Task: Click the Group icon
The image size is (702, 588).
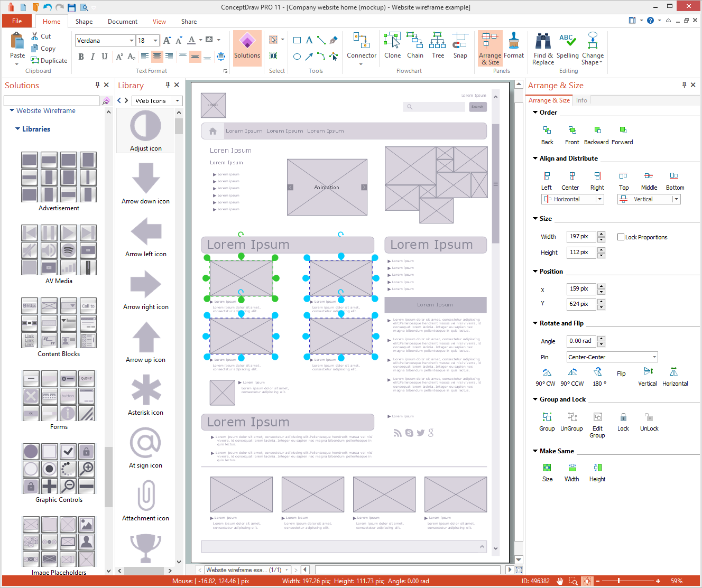Action: [x=547, y=417]
